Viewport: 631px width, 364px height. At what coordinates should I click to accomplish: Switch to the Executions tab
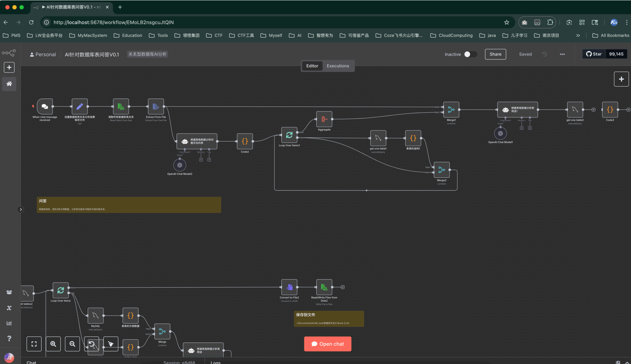(338, 66)
